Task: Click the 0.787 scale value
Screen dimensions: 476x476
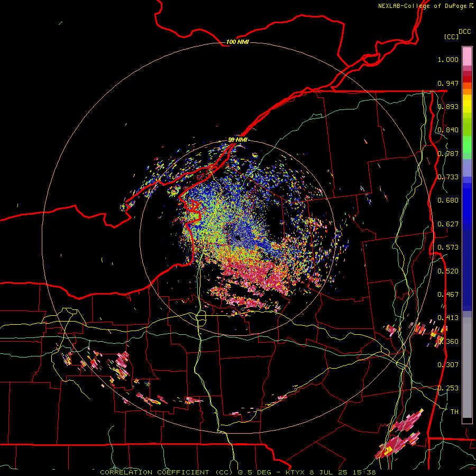Action: point(448,153)
